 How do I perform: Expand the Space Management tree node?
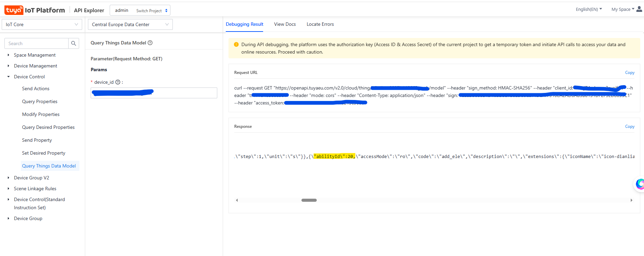tap(8, 55)
